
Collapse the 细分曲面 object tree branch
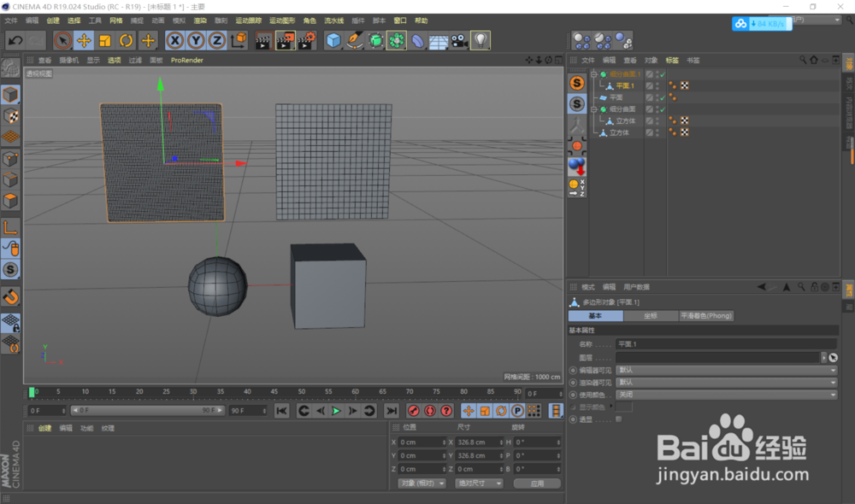point(594,108)
